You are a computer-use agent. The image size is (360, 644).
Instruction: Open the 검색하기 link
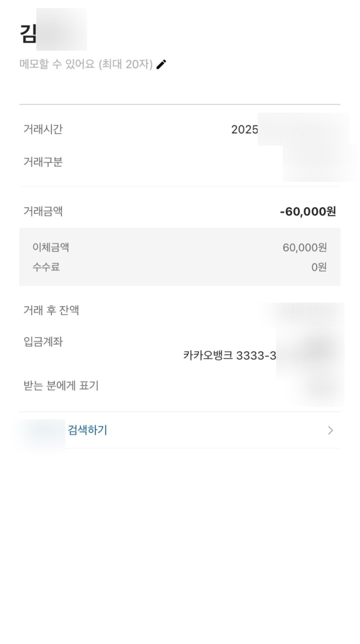pyautogui.click(x=87, y=430)
